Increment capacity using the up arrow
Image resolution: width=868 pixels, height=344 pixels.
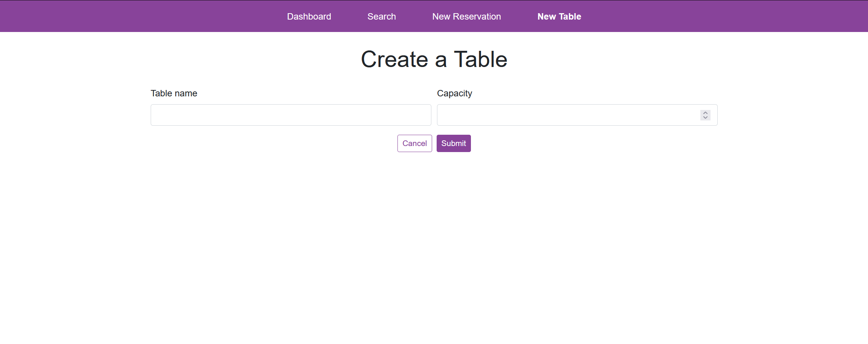(x=705, y=113)
